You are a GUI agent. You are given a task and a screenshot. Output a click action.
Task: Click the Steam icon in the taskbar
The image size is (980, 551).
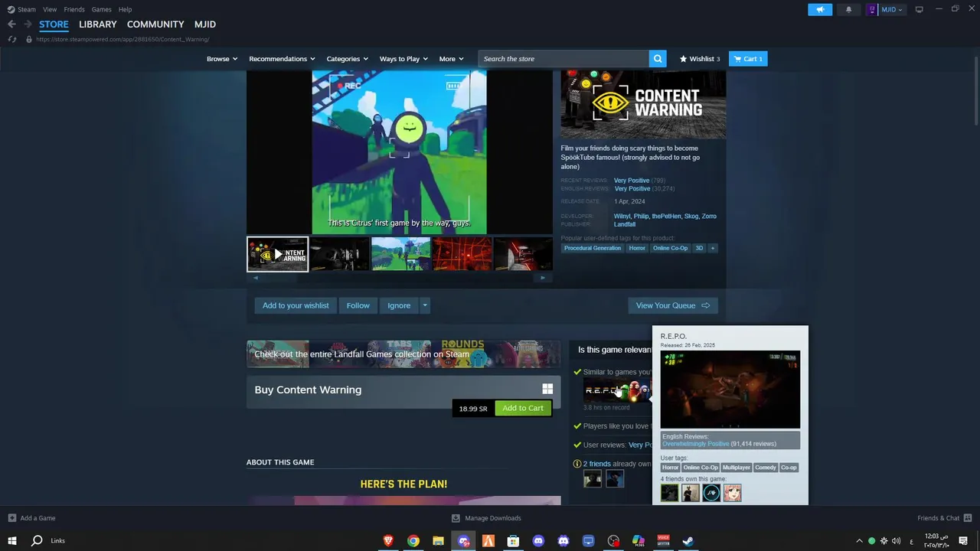pyautogui.click(x=688, y=541)
